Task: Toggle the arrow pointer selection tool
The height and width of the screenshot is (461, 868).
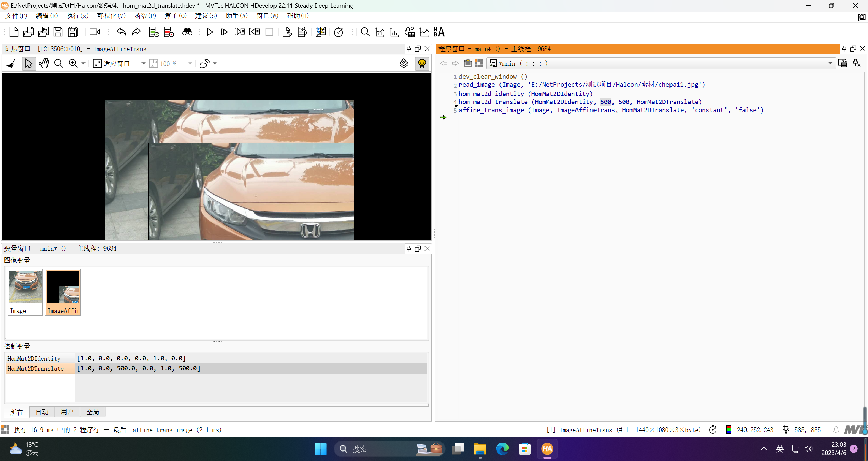Action: tap(29, 63)
